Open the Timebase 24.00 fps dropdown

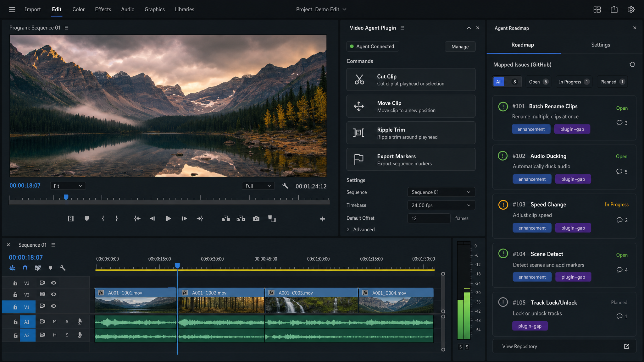pos(441,205)
